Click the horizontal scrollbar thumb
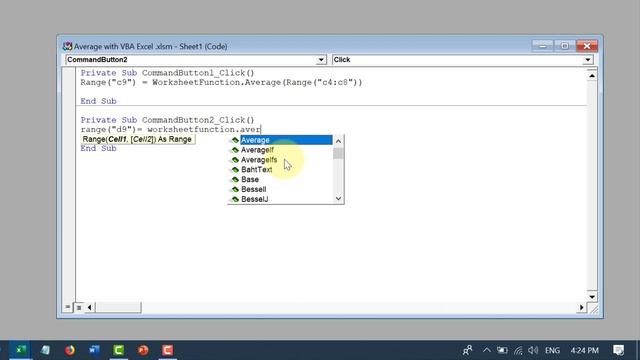 (118, 307)
